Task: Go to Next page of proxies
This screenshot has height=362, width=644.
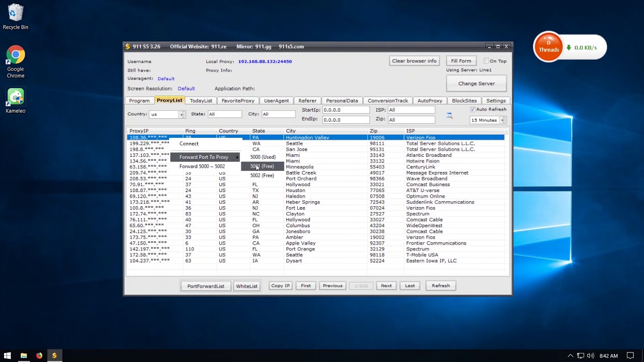Action: pos(386,286)
